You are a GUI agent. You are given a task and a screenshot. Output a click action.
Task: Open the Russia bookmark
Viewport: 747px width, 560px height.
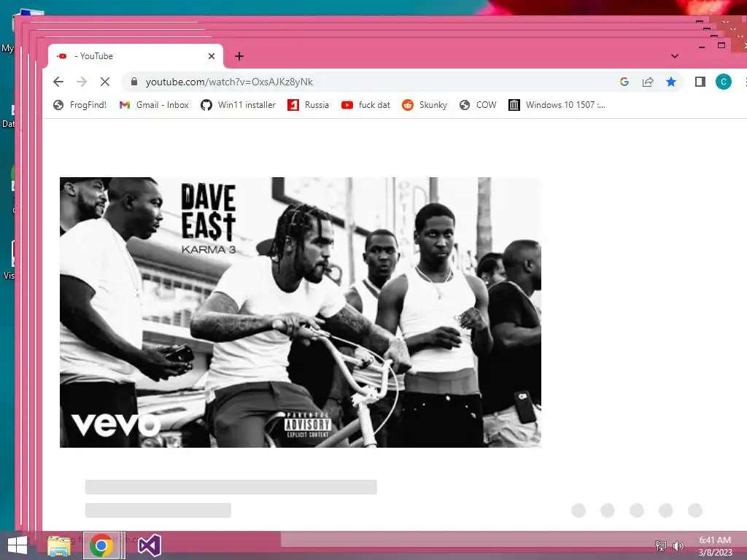coord(309,105)
